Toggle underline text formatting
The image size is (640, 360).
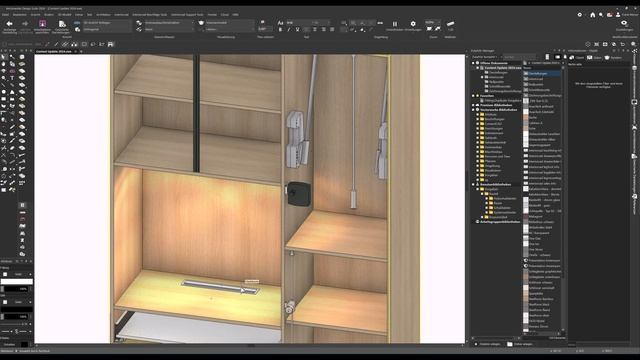298,29
